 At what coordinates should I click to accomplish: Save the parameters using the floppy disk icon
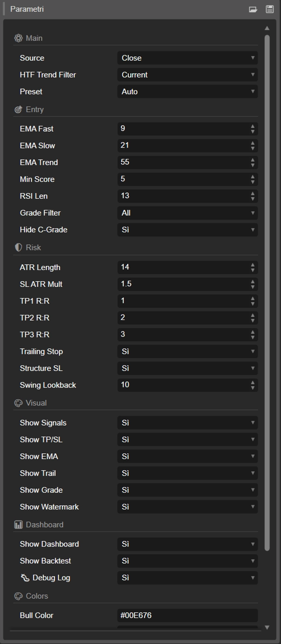pos(269,8)
